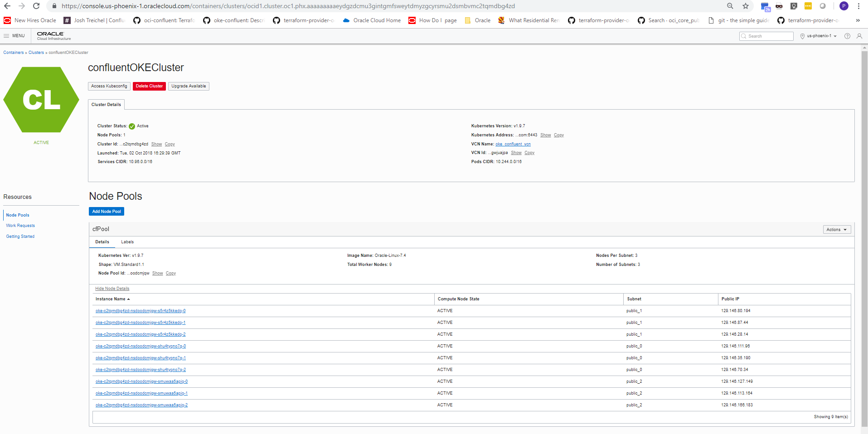
Task: Open instance smuwaa5apiq-0 link
Action: point(141,381)
